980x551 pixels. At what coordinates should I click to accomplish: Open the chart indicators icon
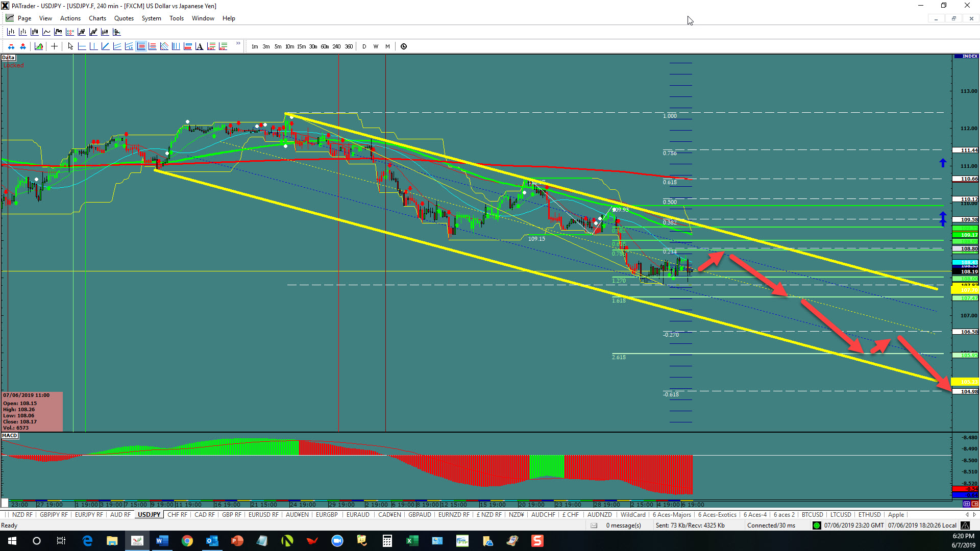point(39,46)
